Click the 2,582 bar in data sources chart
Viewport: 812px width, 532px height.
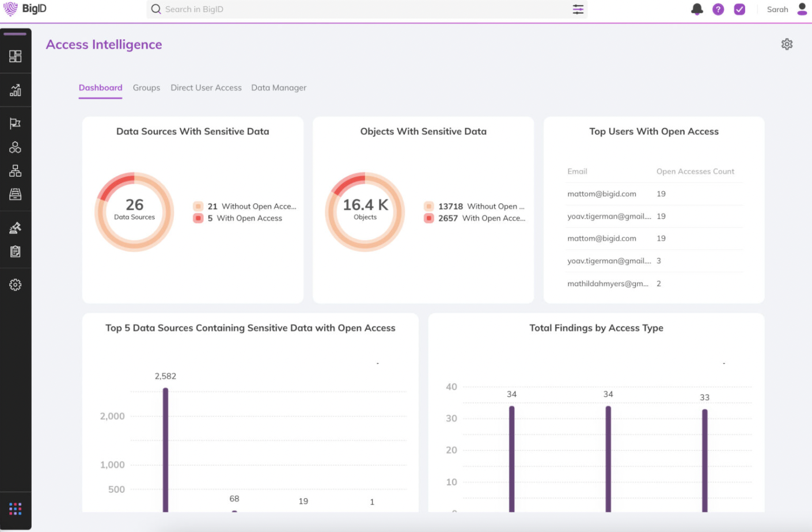tap(165, 449)
